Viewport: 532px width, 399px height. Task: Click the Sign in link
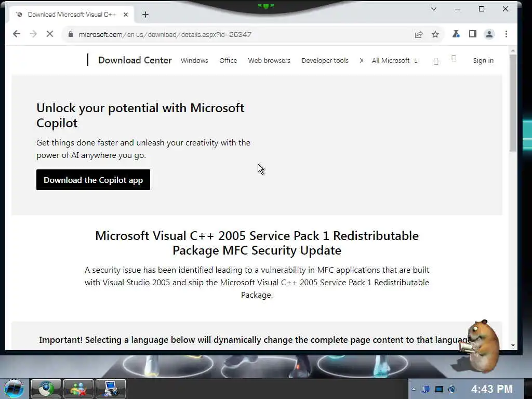(x=483, y=60)
